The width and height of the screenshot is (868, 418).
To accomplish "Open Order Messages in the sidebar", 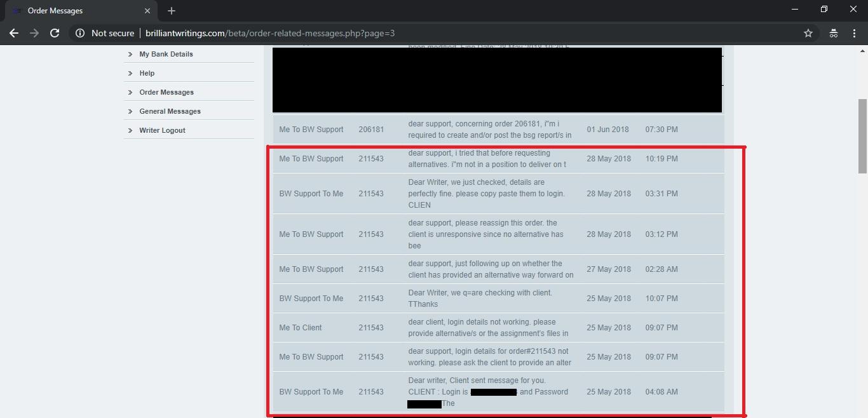I will [x=166, y=92].
